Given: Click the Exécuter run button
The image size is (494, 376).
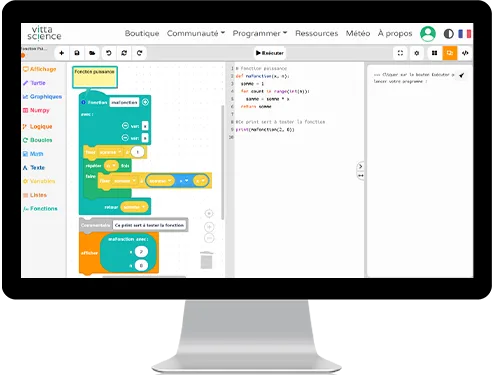Looking at the screenshot, I should pyautogui.click(x=270, y=53).
